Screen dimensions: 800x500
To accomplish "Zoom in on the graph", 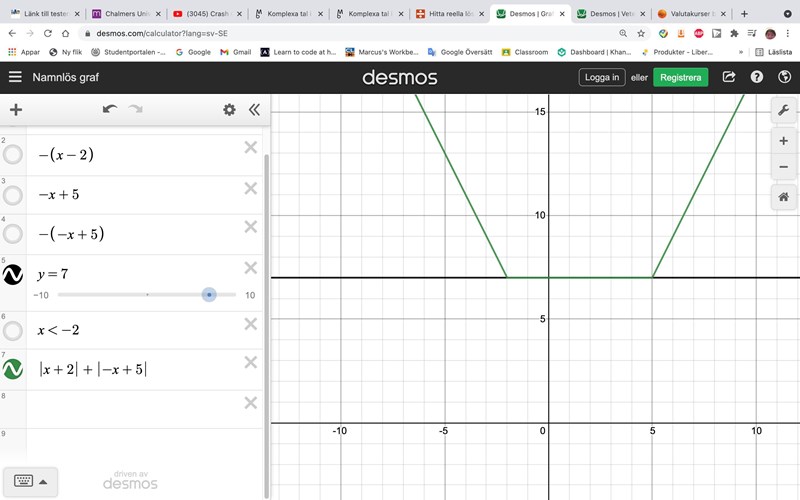I will (783, 141).
